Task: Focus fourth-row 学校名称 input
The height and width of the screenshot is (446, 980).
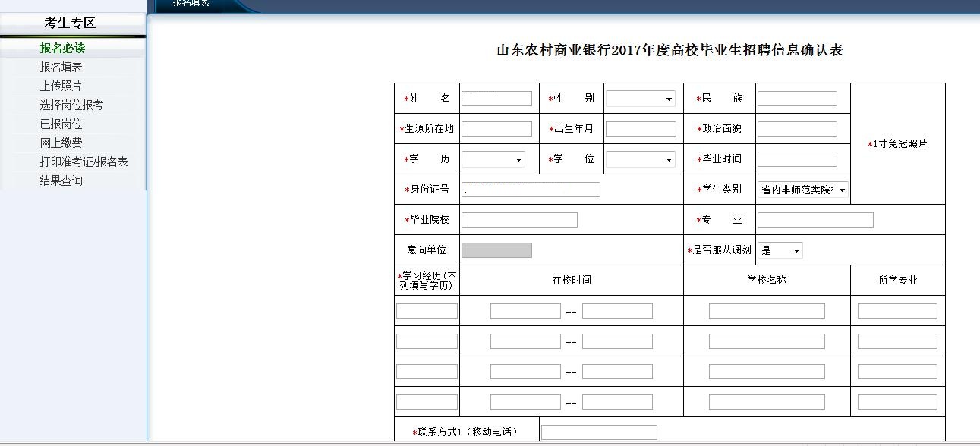Action: (x=767, y=402)
